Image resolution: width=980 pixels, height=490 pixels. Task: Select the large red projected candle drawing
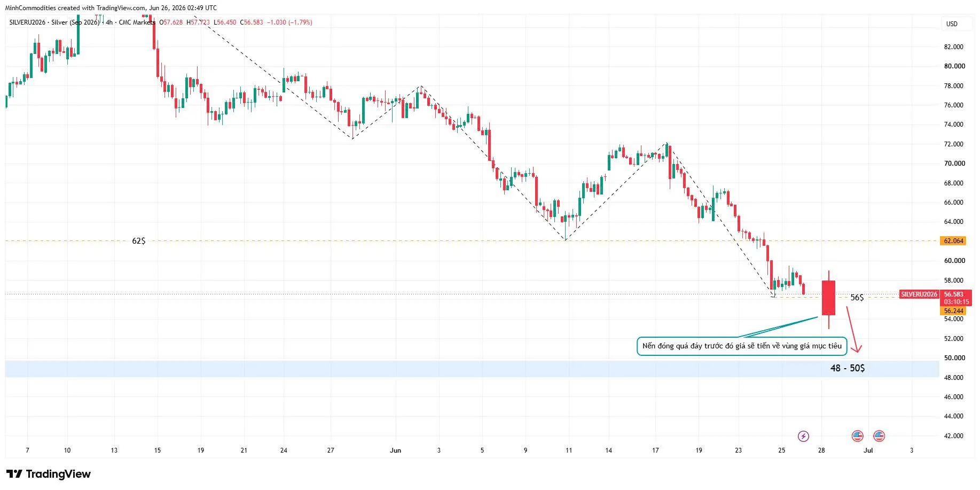click(828, 298)
